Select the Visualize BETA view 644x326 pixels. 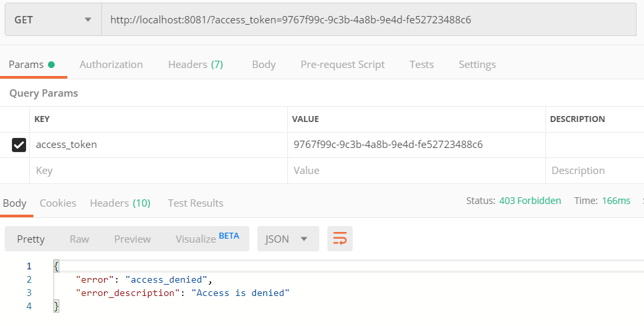pyautogui.click(x=207, y=239)
